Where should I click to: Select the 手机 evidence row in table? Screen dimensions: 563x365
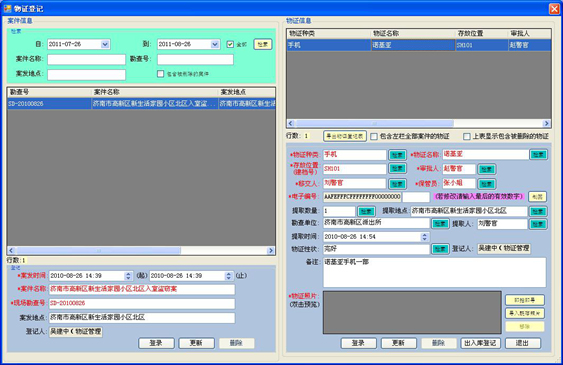(419, 45)
